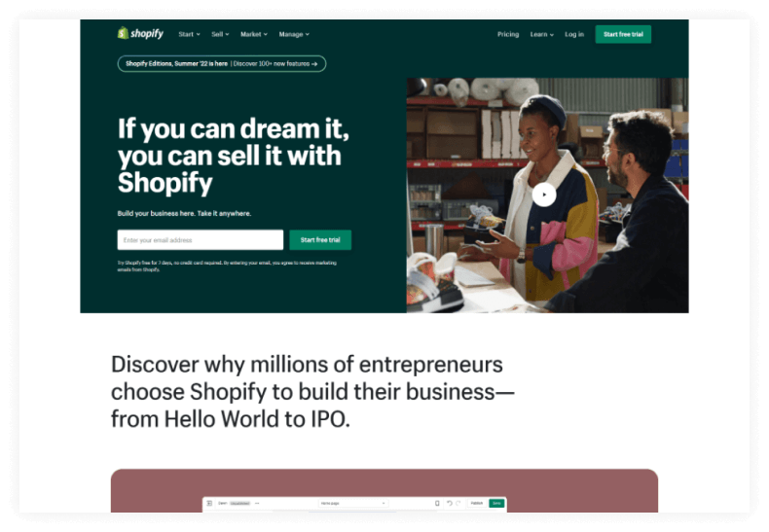Click the Log in link
This screenshot has width=769, height=532.
(574, 34)
